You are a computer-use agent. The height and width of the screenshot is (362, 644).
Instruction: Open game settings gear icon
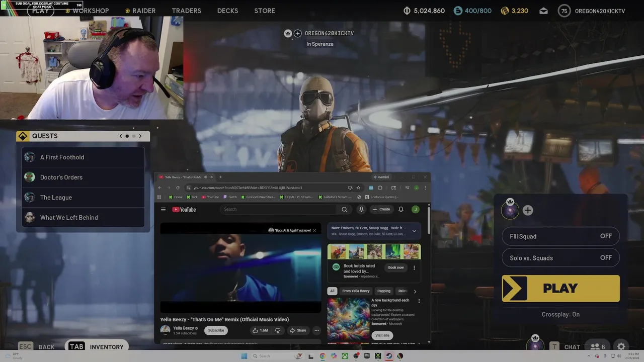(x=621, y=347)
